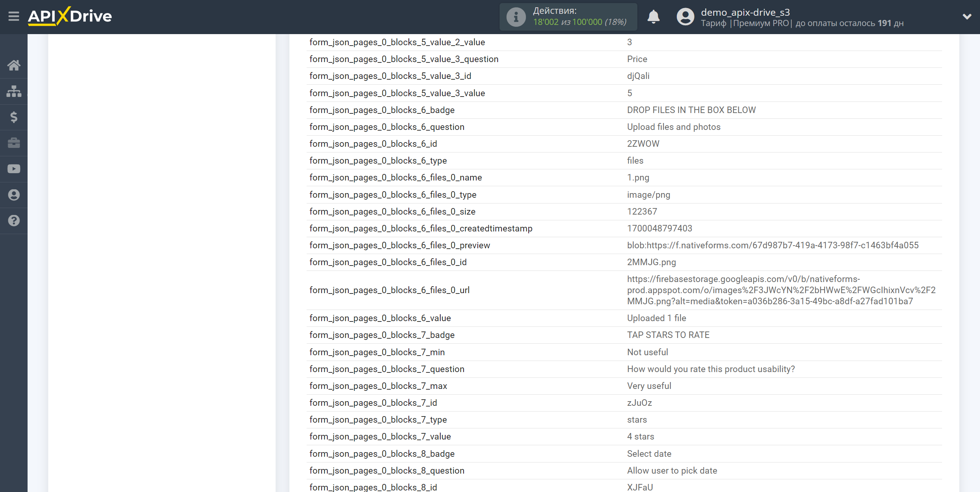Open the actions info icon

tap(516, 17)
